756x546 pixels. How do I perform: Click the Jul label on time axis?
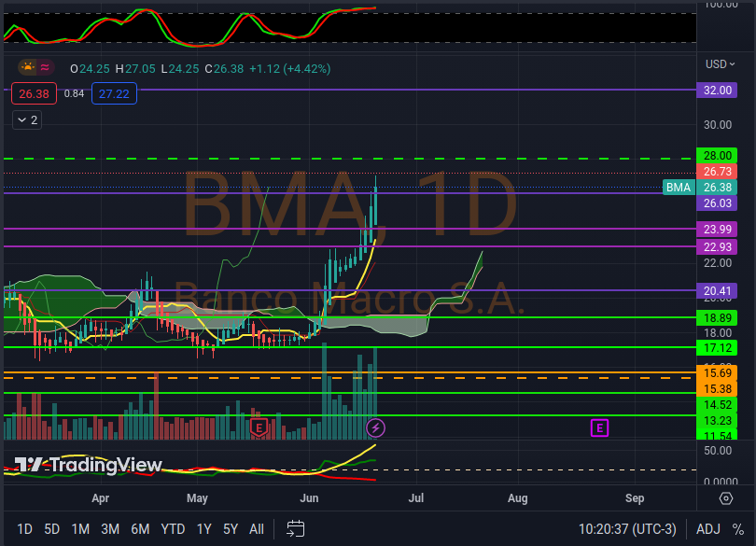click(416, 498)
